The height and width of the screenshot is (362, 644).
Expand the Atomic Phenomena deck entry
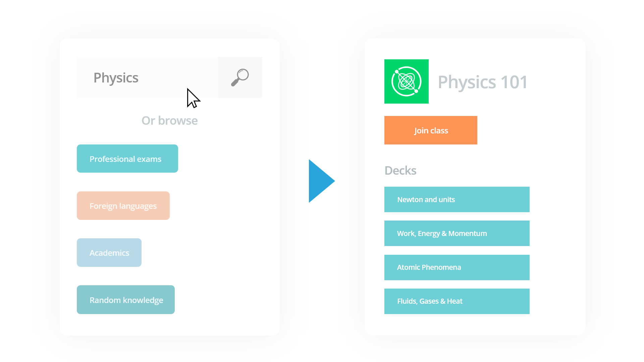coord(457,267)
